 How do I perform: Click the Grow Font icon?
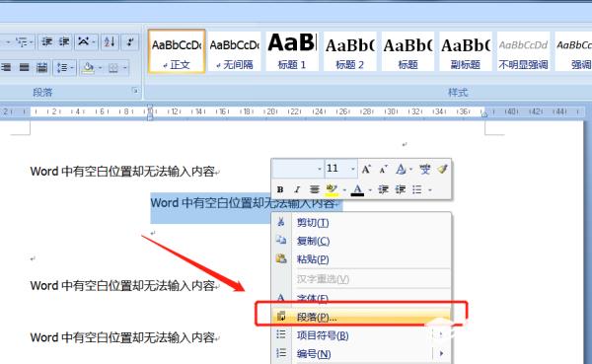point(366,169)
